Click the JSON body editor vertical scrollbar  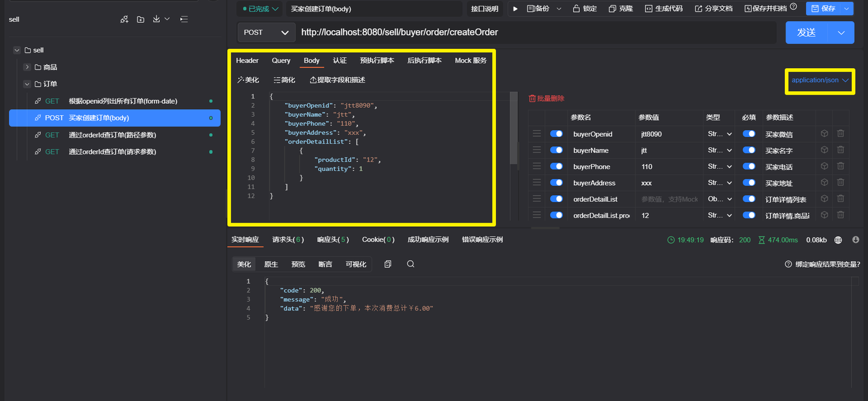pyautogui.click(x=514, y=128)
